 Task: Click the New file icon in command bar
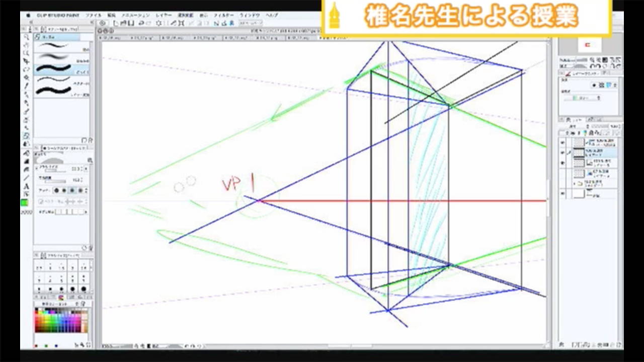pyautogui.click(x=116, y=23)
